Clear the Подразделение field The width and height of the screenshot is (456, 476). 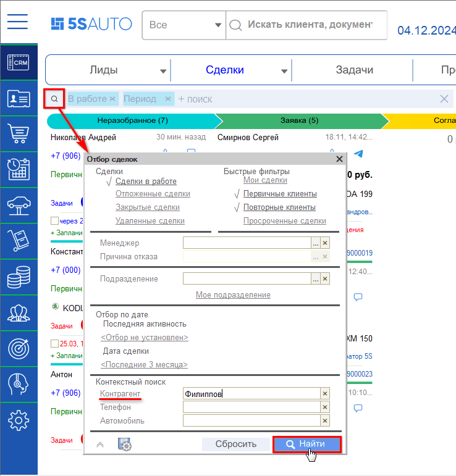[x=325, y=278]
